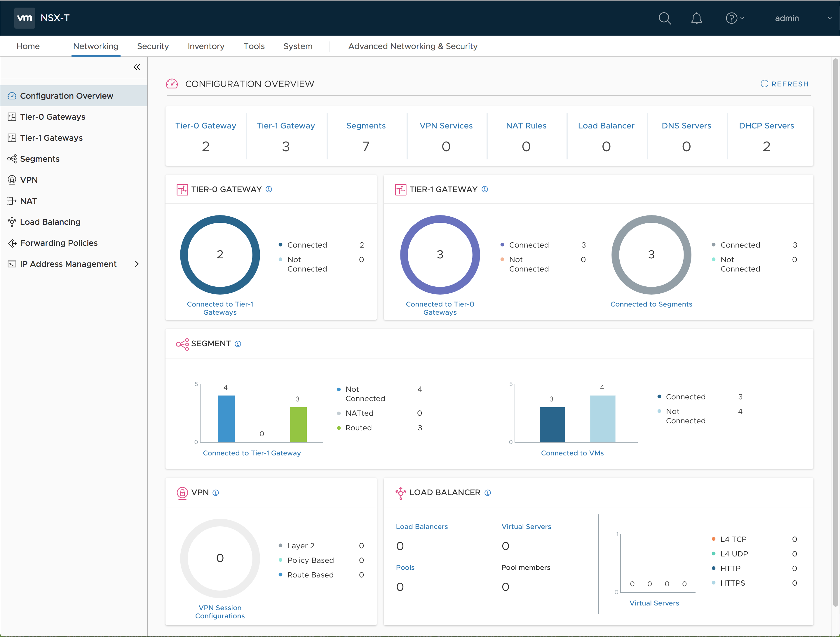
Task: Click the Load Balancer info icon
Action: (488, 493)
